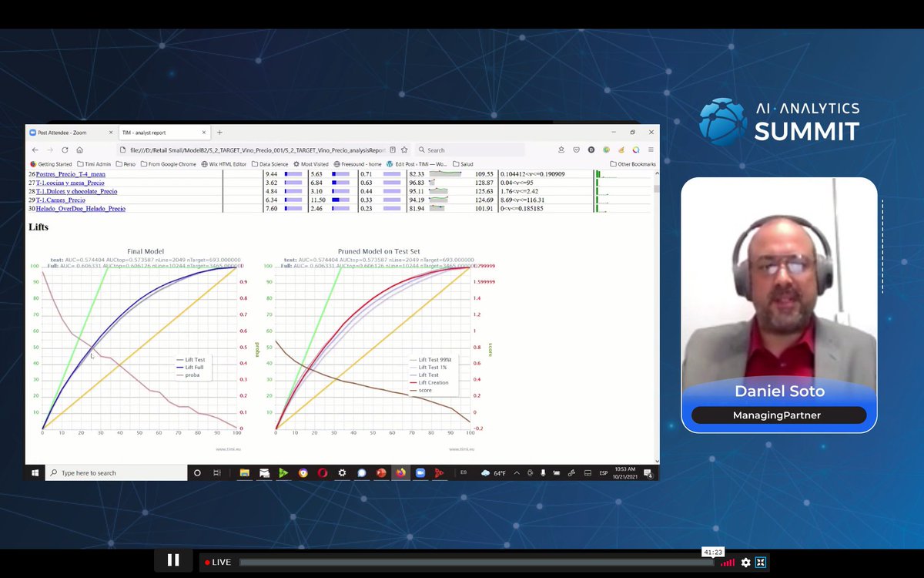924x578 pixels.
Task: Open browser hamburger menu
Action: tap(651, 150)
